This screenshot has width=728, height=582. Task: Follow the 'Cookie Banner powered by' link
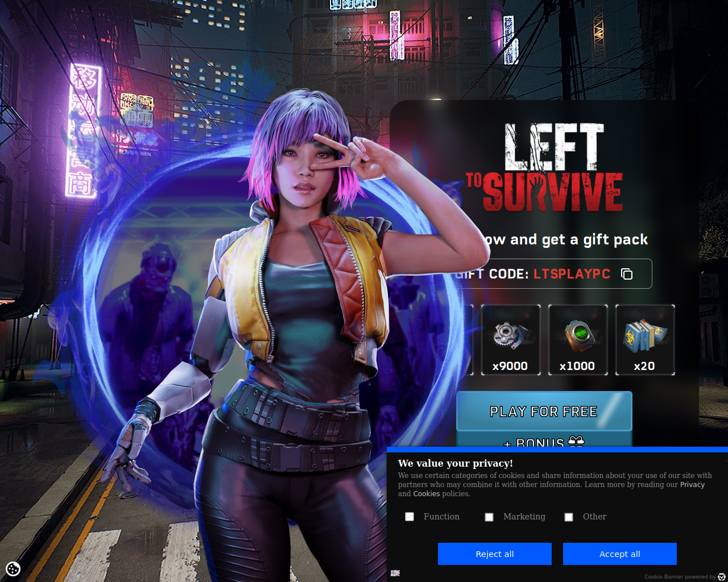pos(680,577)
